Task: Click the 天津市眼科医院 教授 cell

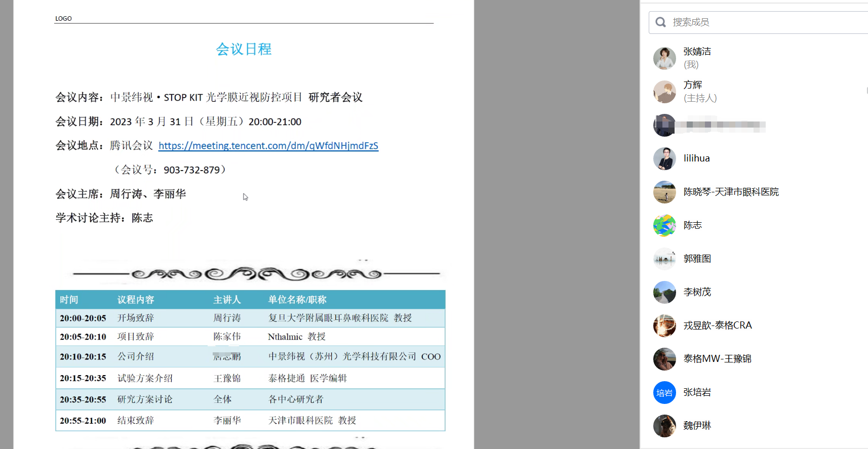Action: coord(312,421)
